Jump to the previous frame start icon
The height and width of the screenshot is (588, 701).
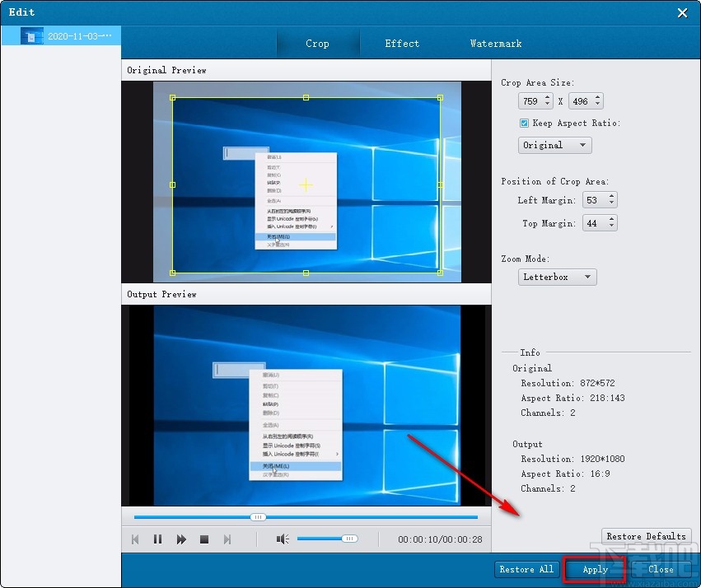(135, 539)
